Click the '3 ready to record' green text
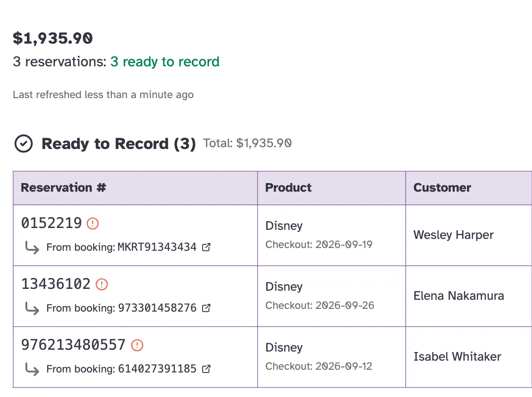Screen dimensions: 532x397 [165, 62]
